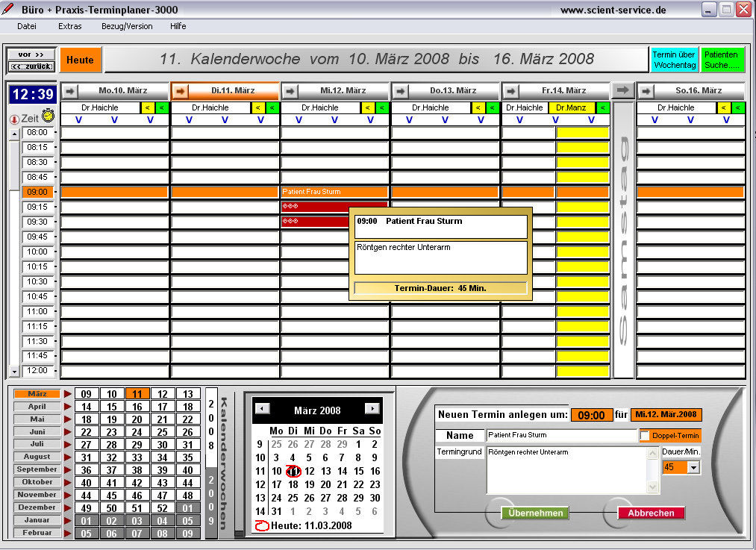The width and height of the screenshot is (756, 550).
Task: Select calendar week 16 in the week grid
Action: tap(137, 407)
